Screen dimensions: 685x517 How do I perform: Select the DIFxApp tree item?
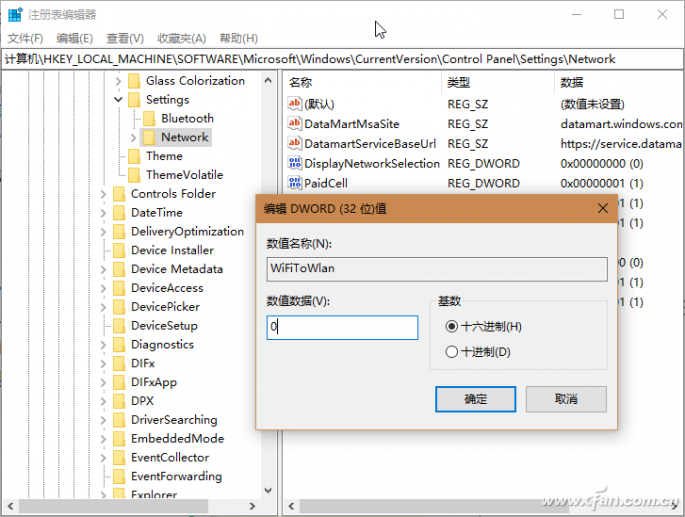click(x=154, y=382)
